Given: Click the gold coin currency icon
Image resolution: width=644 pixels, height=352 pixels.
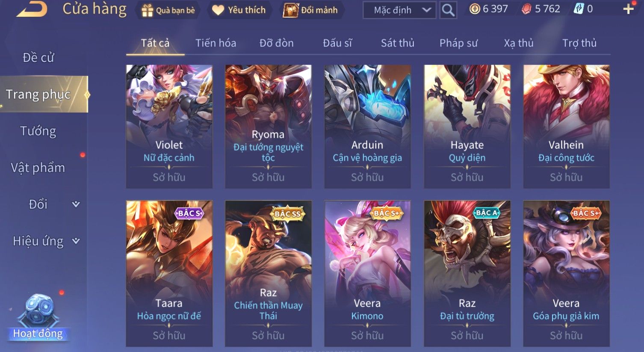Looking at the screenshot, I should tap(475, 9).
